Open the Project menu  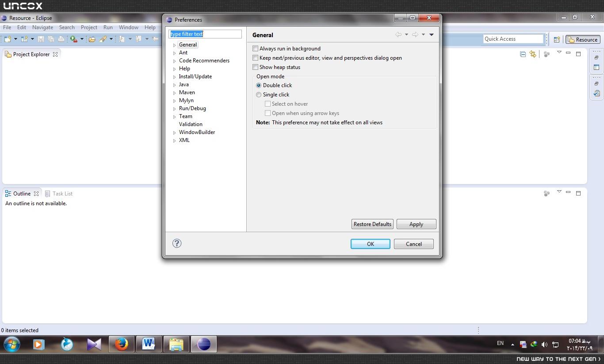[x=89, y=27]
